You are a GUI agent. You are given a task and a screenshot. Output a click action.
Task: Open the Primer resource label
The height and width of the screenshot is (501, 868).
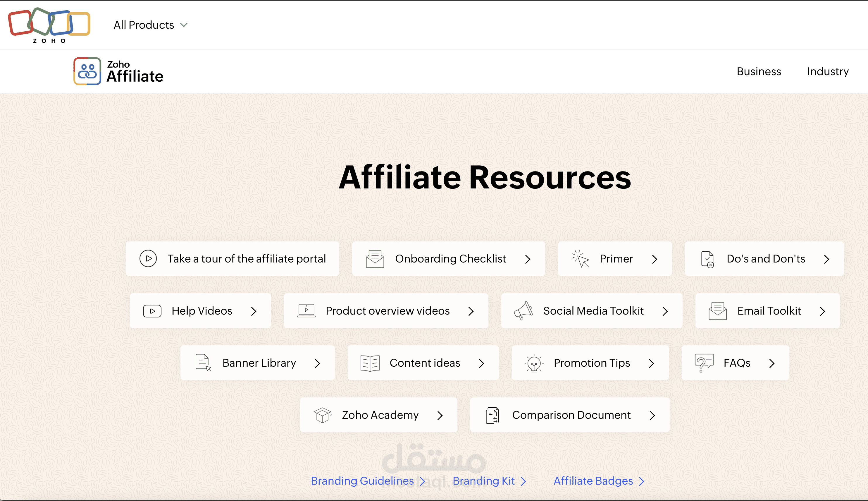[x=616, y=258]
